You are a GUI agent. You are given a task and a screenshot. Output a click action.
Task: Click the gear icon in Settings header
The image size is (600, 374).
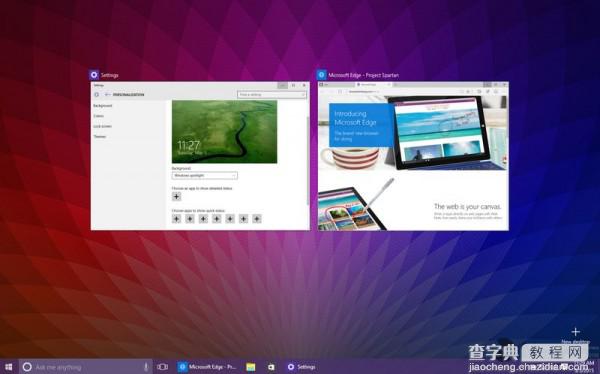tap(97, 95)
